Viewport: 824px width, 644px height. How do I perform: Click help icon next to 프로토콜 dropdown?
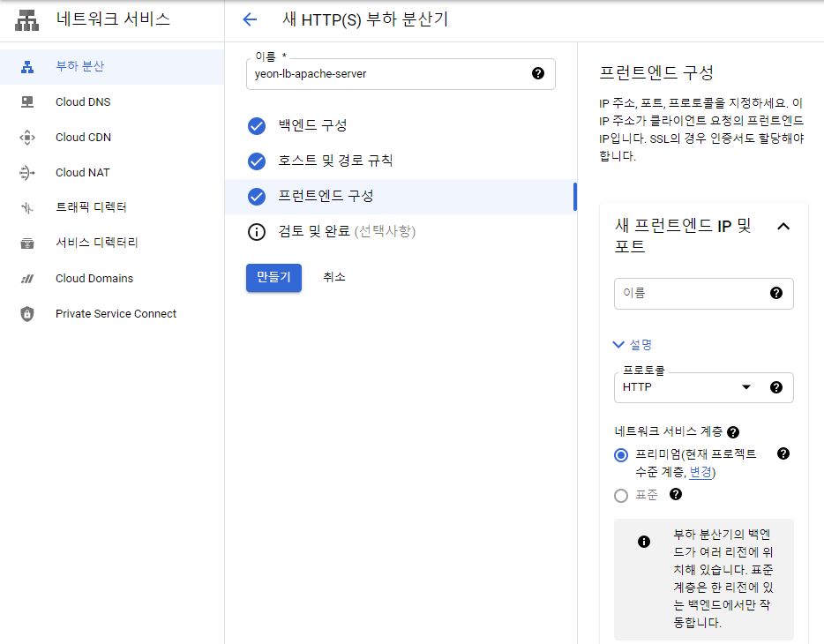click(776, 387)
